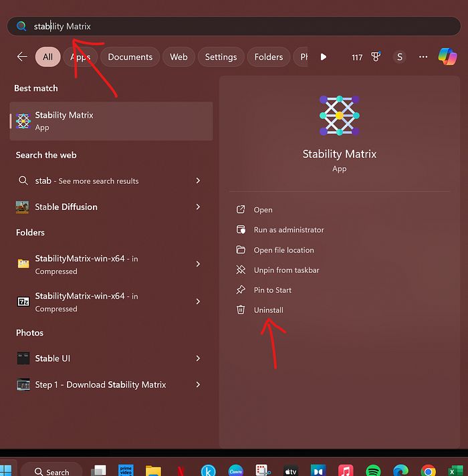The height and width of the screenshot is (476, 468).
Task: Open Spotify from the taskbar
Action: (x=373, y=470)
